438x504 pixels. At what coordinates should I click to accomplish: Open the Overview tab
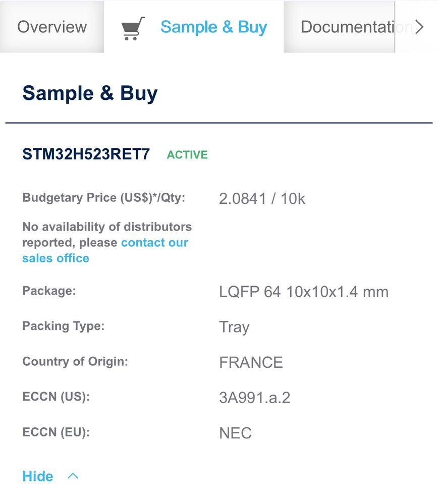coord(52,27)
